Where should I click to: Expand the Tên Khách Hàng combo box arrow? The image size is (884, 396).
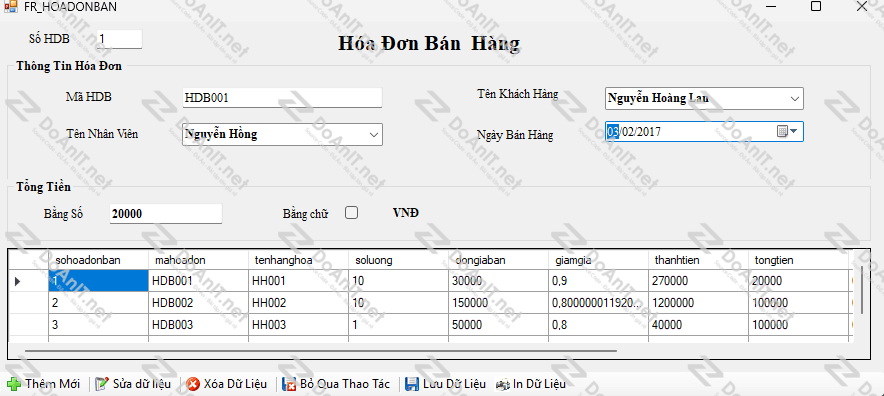coord(795,99)
